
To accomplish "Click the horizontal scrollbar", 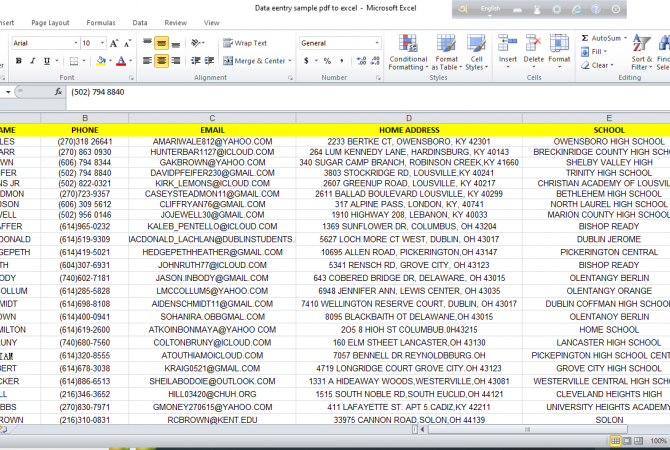I will tap(527, 429).
